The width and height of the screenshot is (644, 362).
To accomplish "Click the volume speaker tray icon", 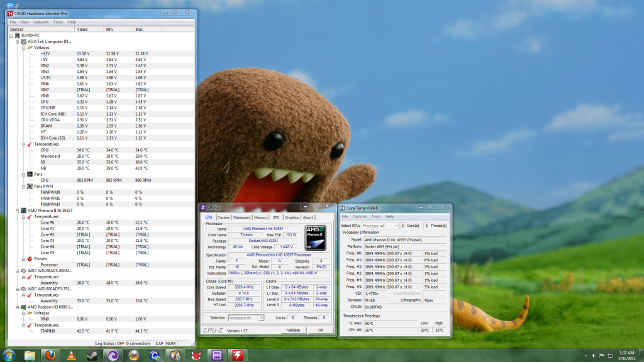I will (594, 356).
